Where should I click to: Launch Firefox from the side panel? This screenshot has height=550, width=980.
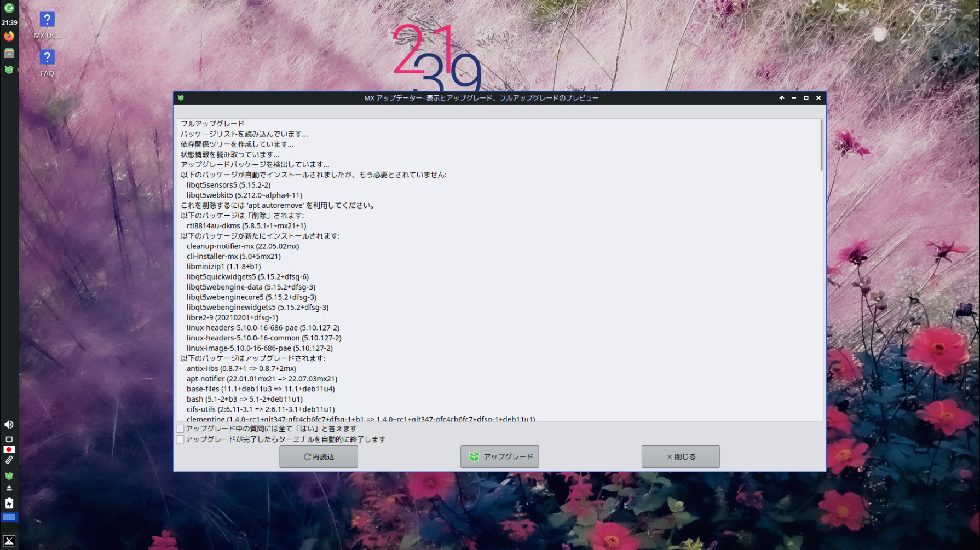tap(9, 36)
